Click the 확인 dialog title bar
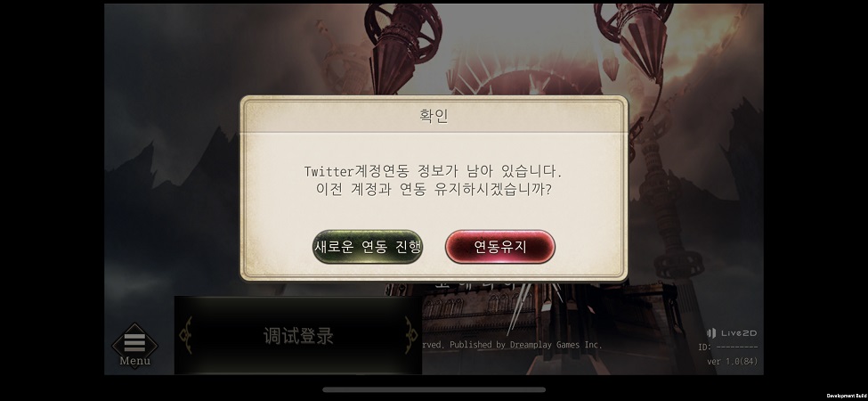The height and width of the screenshot is (401, 868). [x=434, y=116]
